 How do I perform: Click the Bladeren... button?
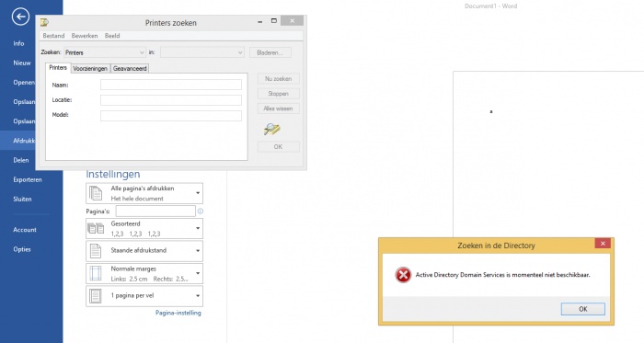tap(270, 52)
